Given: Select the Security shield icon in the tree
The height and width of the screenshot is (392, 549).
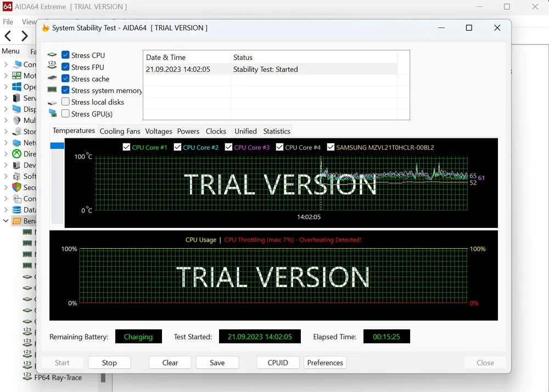Looking at the screenshot, I should (x=17, y=187).
